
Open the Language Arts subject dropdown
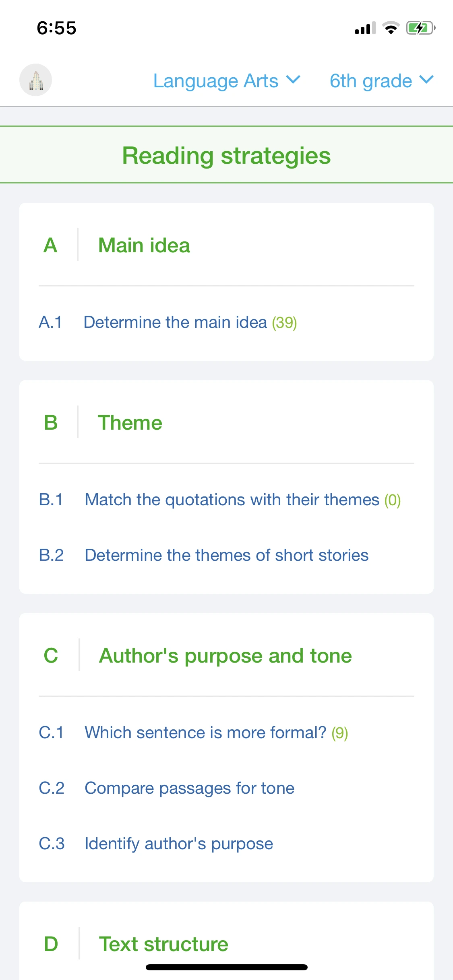(227, 81)
